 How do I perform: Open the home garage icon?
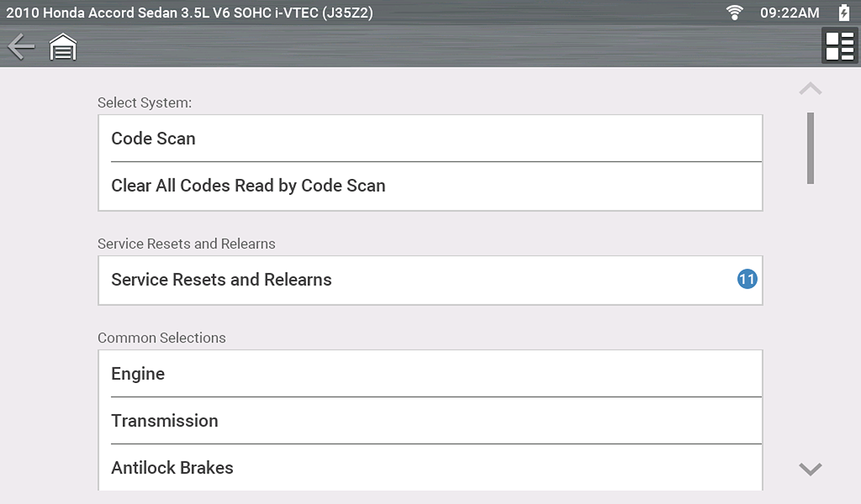[x=63, y=47]
